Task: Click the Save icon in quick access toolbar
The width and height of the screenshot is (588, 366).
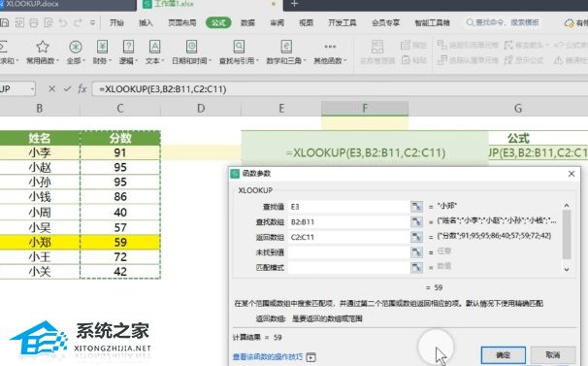Action: [4, 23]
